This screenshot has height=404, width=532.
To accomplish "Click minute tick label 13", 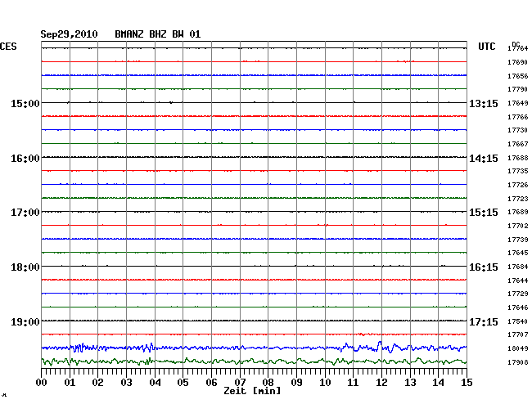I will pyautogui.click(x=410, y=382).
